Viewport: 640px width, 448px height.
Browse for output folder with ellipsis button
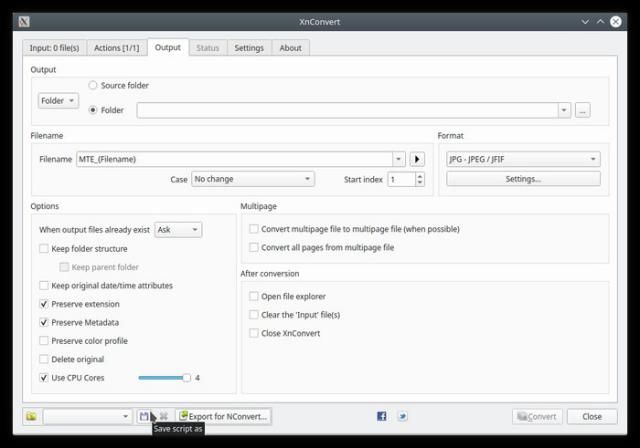tap(583, 110)
